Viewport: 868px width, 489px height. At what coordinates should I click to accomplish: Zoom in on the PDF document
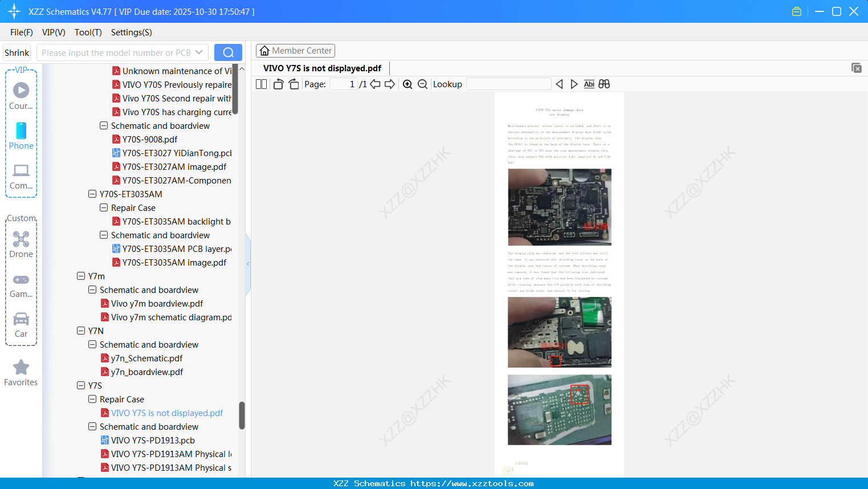407,84
